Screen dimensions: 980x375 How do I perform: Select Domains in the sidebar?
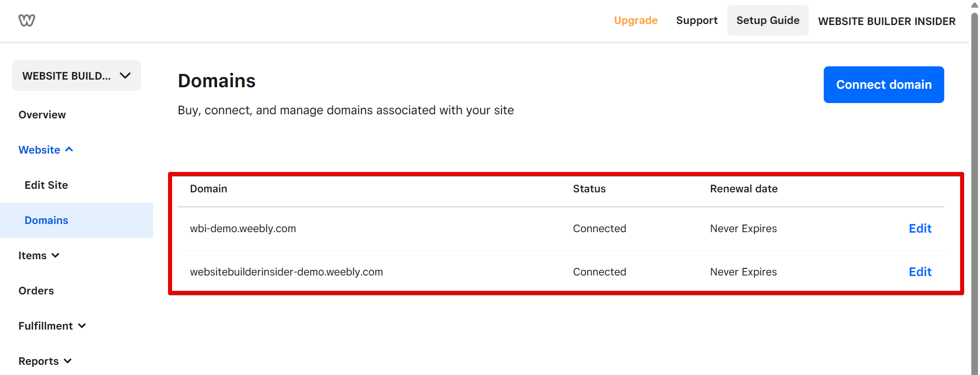point(46,220)
